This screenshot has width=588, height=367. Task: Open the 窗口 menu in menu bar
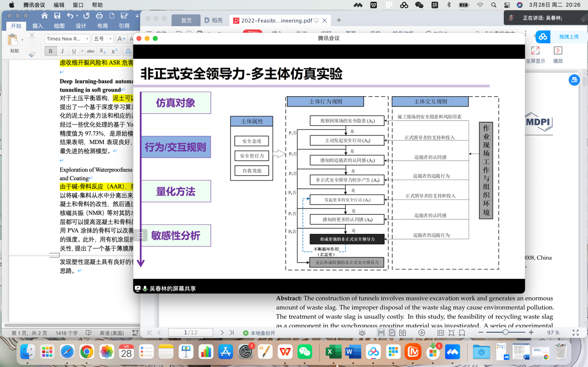point(78,5)
